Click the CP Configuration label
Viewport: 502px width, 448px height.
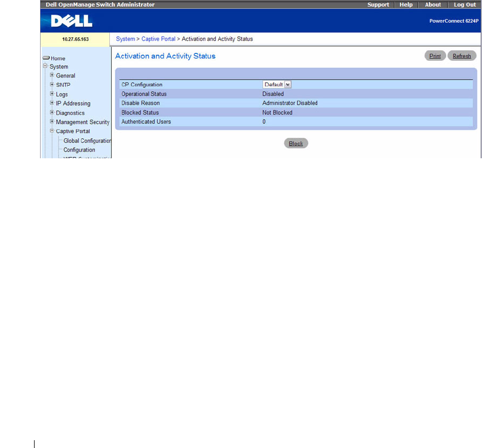[x=142, y=85]
